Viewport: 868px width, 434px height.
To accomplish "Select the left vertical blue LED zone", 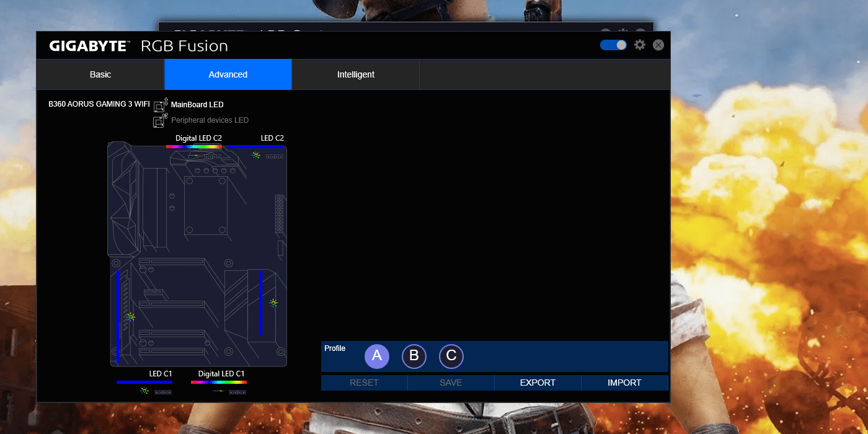I will [118, 316].
